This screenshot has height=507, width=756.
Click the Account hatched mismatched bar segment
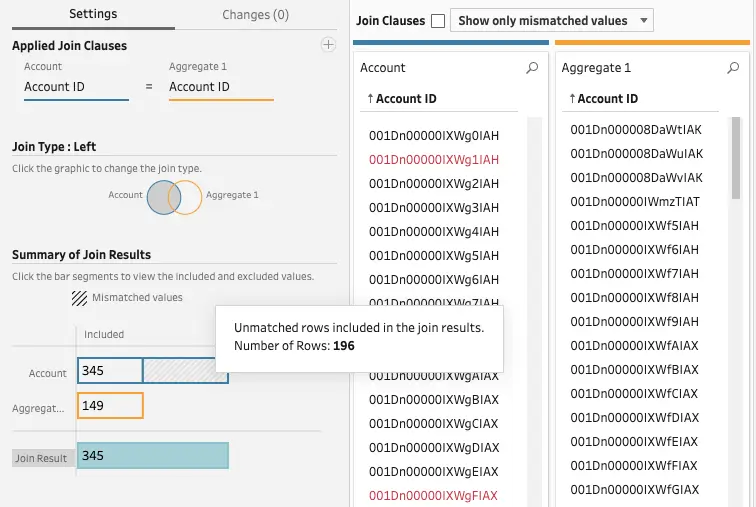pyautogui.click(x=185, y=371)
